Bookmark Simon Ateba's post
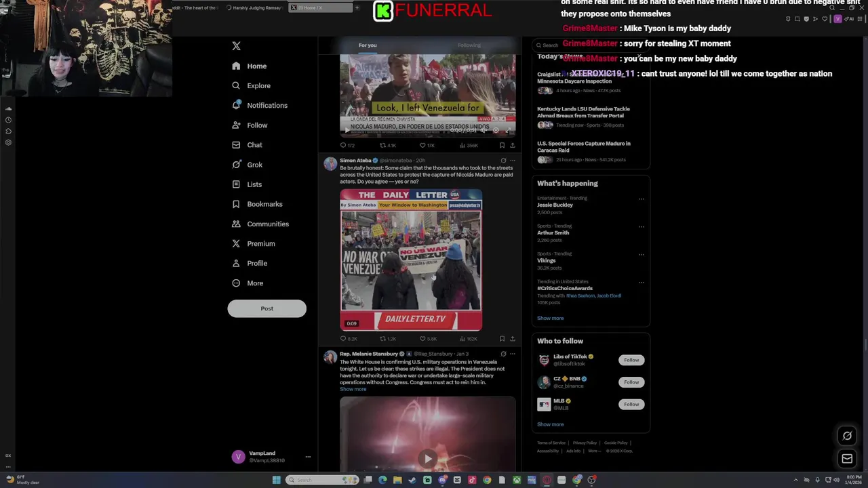Viewport: 868px width, 488px height. point(502,339)
